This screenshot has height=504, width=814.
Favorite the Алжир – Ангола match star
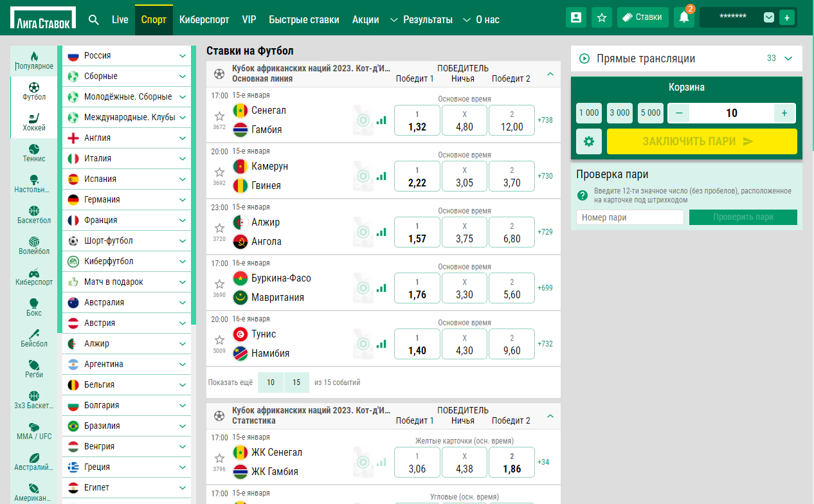(x=219, y=228)
